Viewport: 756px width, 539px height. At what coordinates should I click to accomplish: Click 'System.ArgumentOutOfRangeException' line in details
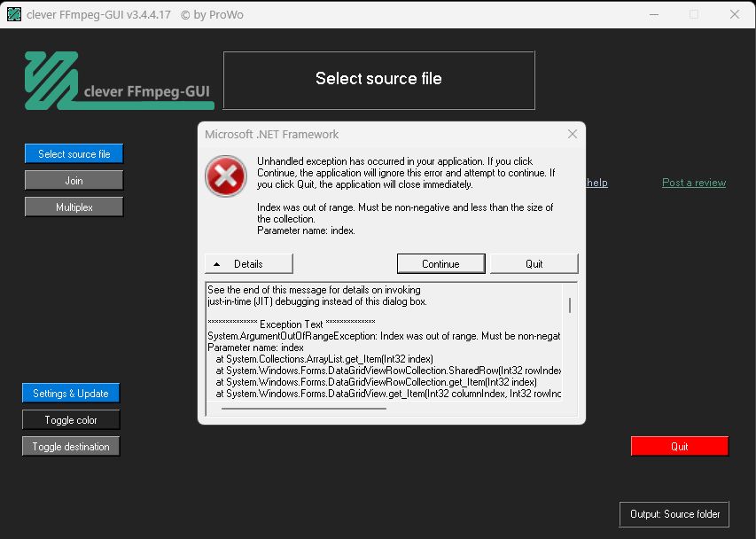click(x=384, y=336)
